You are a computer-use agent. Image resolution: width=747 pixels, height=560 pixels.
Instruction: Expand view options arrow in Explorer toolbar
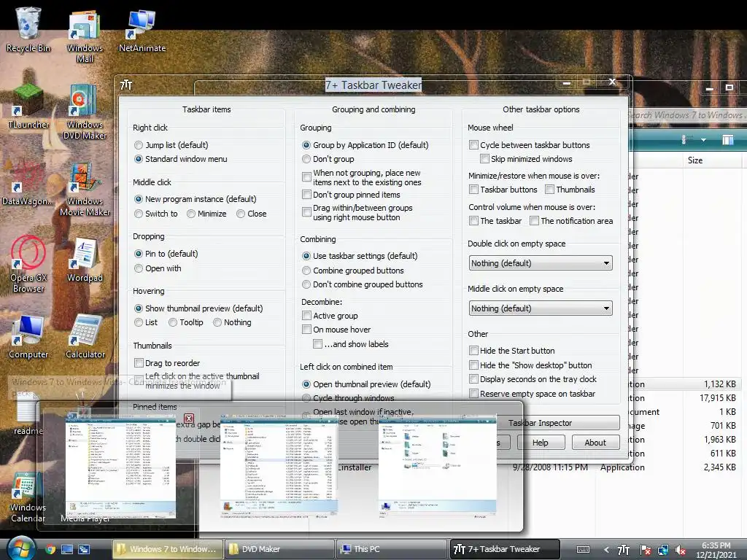pyautogui.click(x=703, y=140)
